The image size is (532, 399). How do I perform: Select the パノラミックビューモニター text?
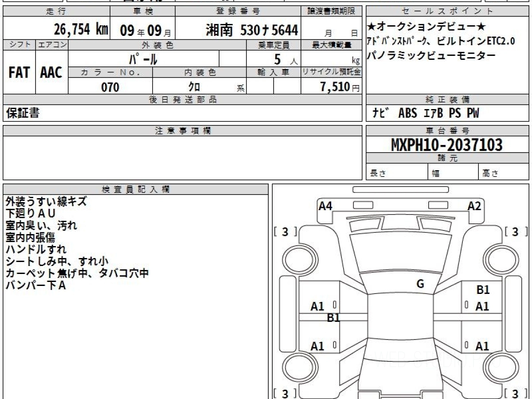[430, 55]
